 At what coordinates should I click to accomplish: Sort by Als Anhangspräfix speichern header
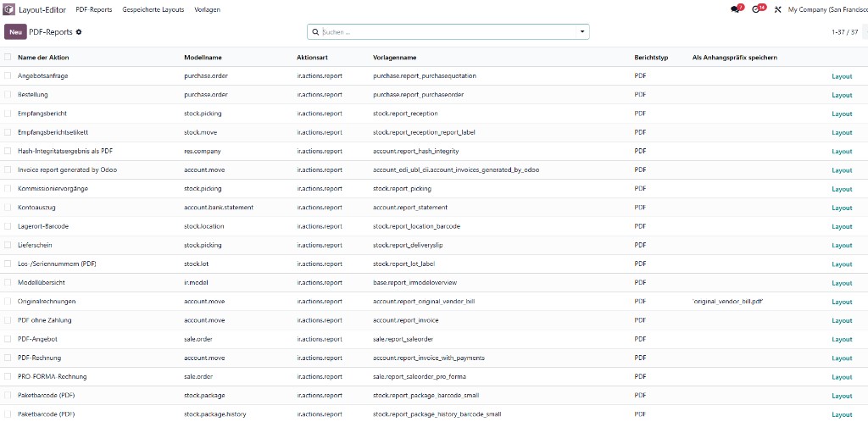[x=735, y=58]
